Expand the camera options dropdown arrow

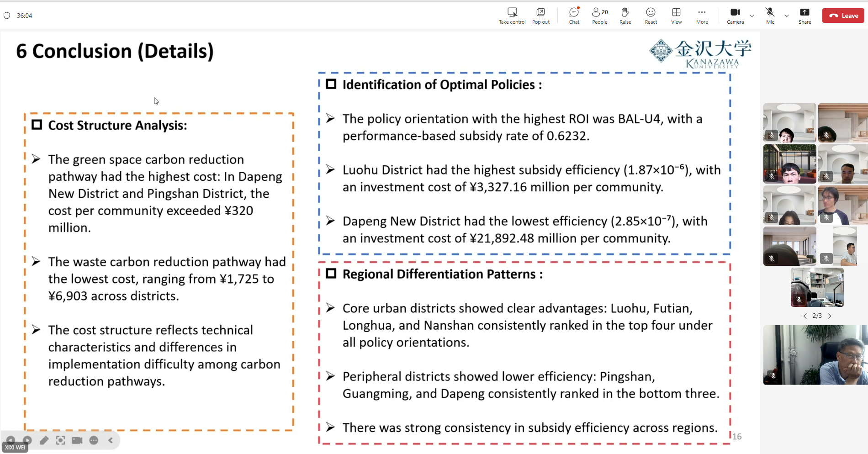[752, 16]
